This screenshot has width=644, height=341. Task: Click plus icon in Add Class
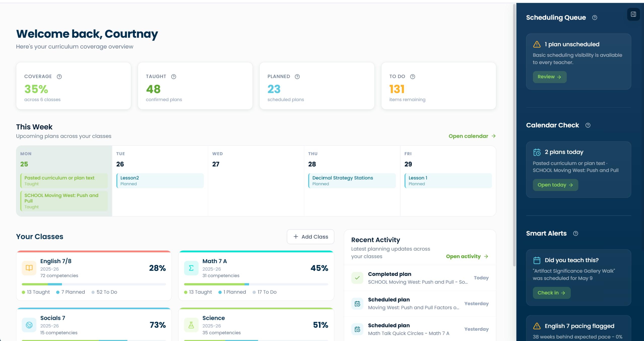point(296,237)
